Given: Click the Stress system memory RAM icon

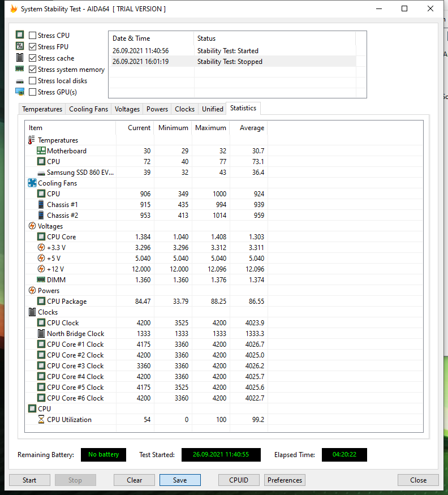Looking at the screenshot, I should tap(20, 69).
